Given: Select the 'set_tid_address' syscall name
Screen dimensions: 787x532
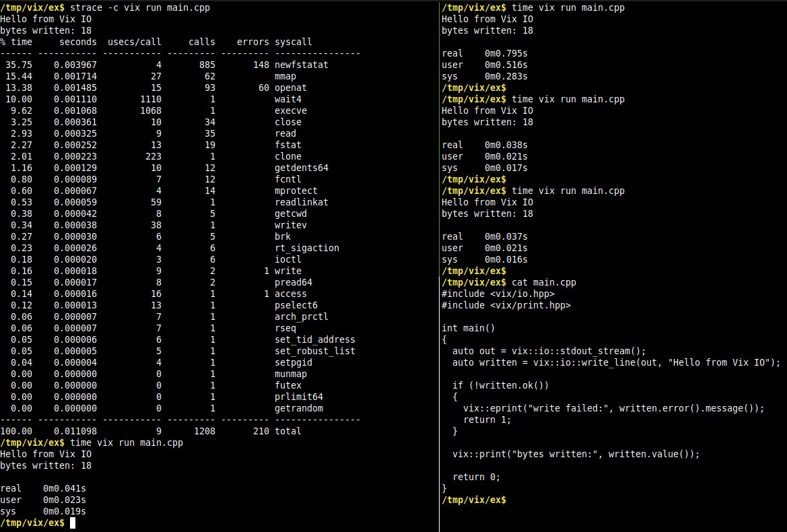Looking at the screenshot, I should click(x=314, y=340).
